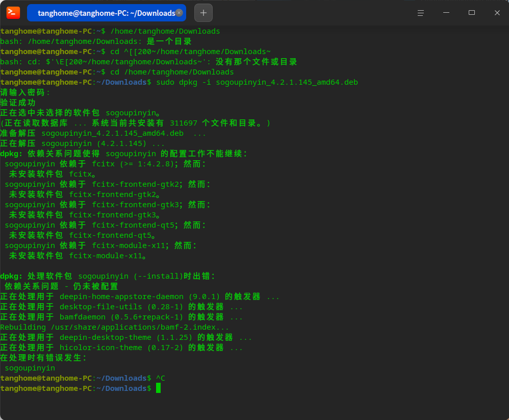The height and width of the screenshot is (420, 509).
Task: Click the green cursor block at the prompt
Action: 158,388
